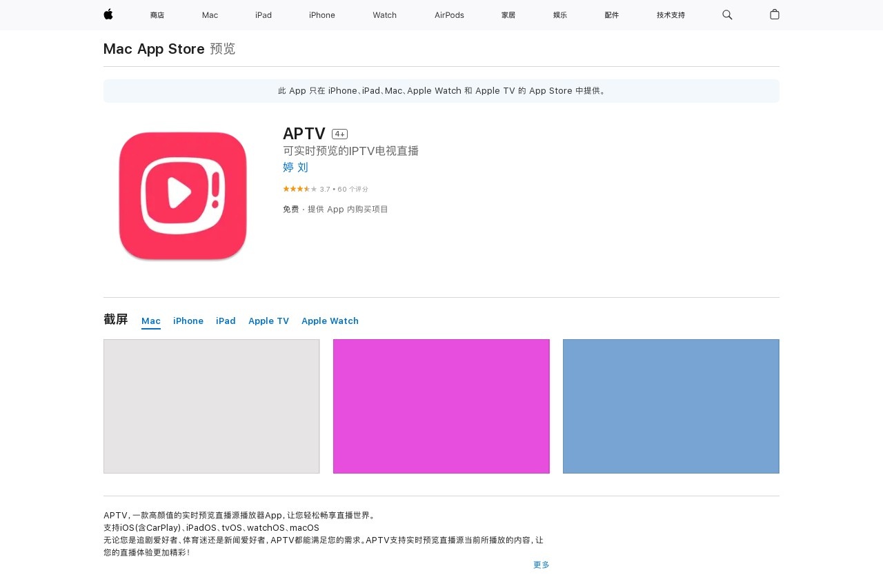Open the shopping bag icon
The width and height of the screenshot is (883, 588).
(x=775, y=14)
